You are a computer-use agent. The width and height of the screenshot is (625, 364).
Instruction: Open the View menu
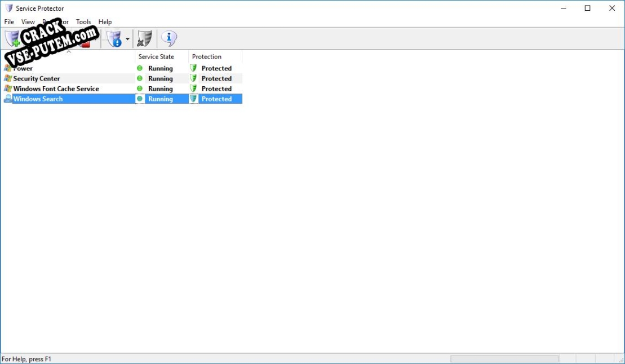28,22
